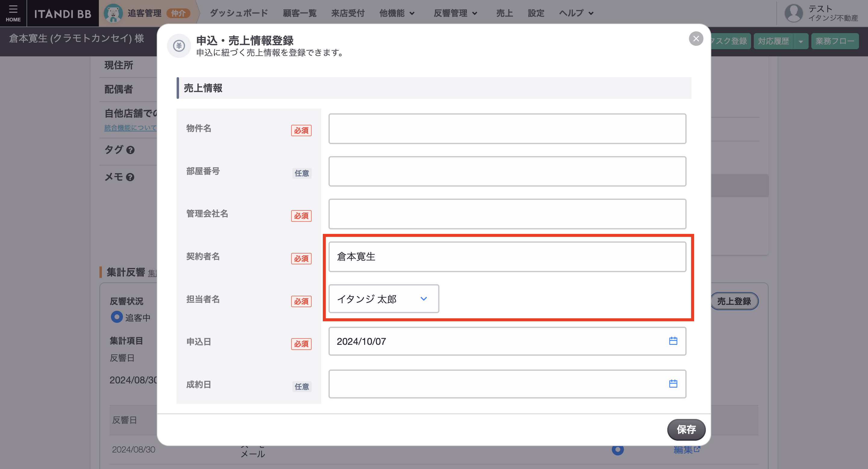This screenshot has width=868, height=469.
Task: Open the HOME hamburger menu
Action: point(13,13)
